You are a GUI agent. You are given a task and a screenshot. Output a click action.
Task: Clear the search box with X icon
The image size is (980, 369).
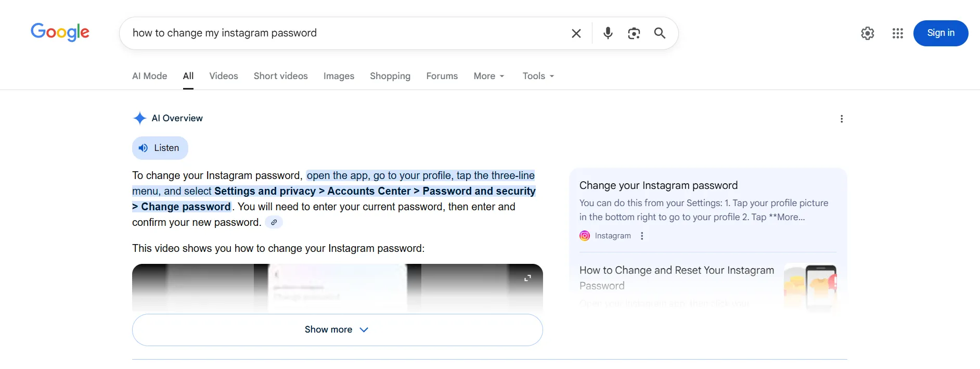(x=576, y=33)
